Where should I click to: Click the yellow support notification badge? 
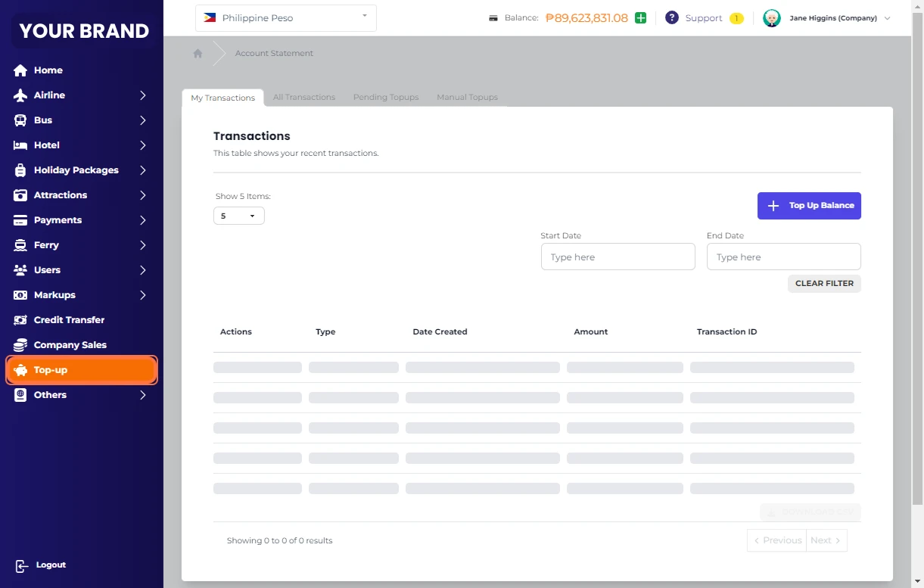[x=736, y=18]
